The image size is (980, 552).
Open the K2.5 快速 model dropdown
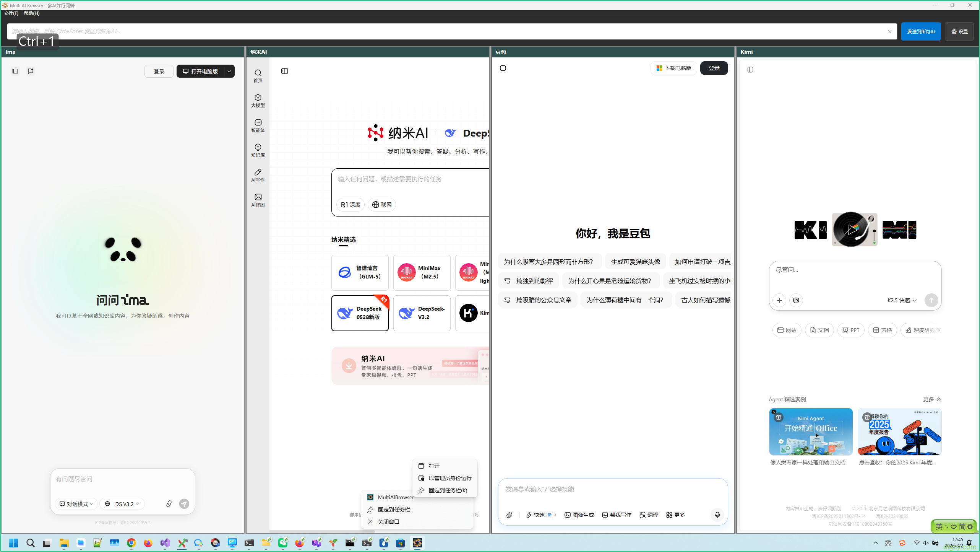(x=902, y=300)
